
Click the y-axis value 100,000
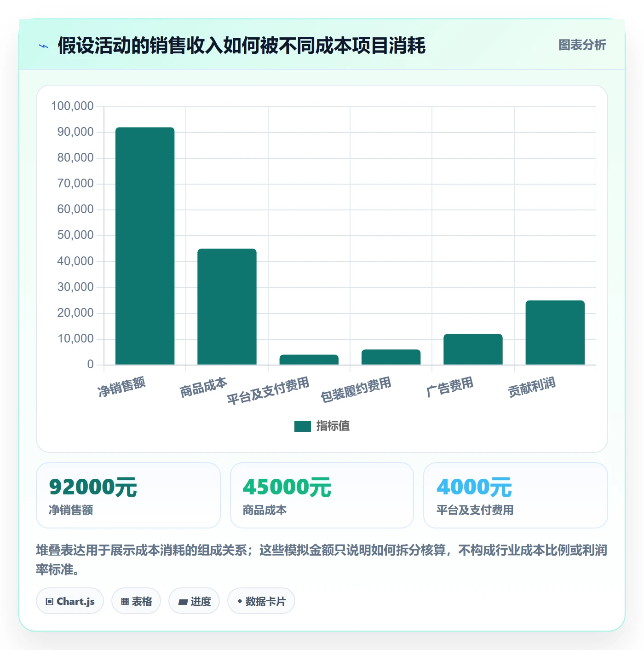[x=72, y=106]
